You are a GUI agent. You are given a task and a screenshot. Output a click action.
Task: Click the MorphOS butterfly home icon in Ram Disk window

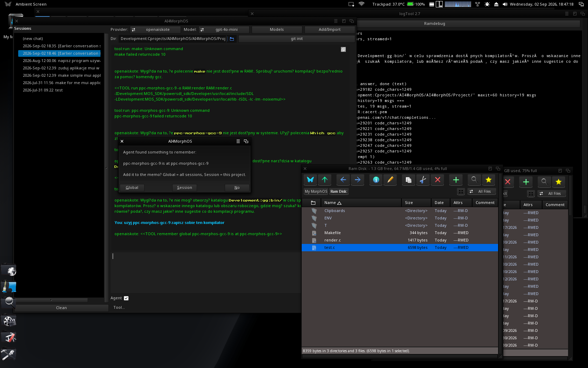pos(310,180)
